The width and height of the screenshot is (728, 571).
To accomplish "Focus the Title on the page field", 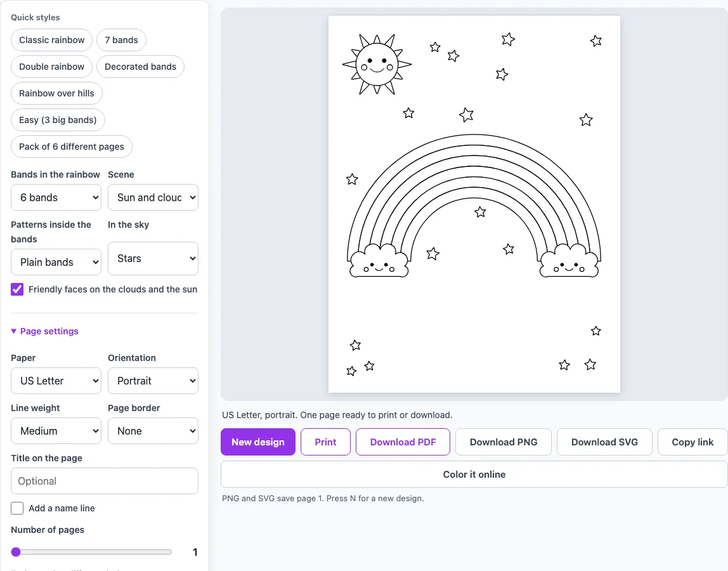I will pos(105,481).
